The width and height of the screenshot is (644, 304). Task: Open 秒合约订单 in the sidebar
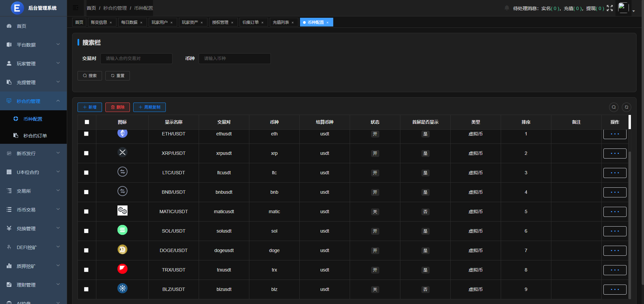(35, 136)
